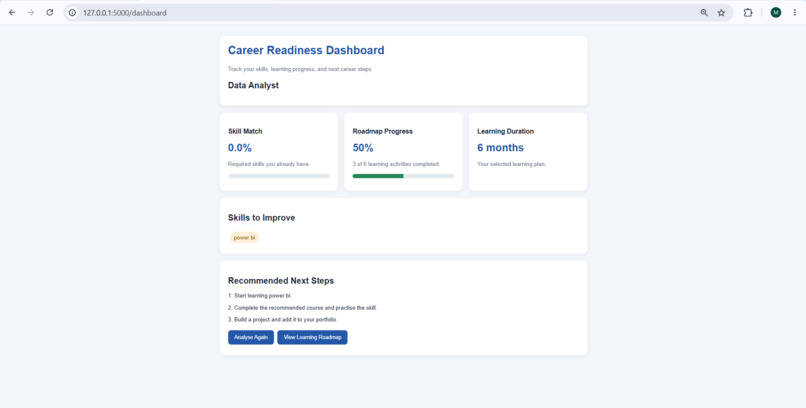
Task: Click 'Your selected learning plan' text
Action: pyautogui.click(x=511, y=164)
